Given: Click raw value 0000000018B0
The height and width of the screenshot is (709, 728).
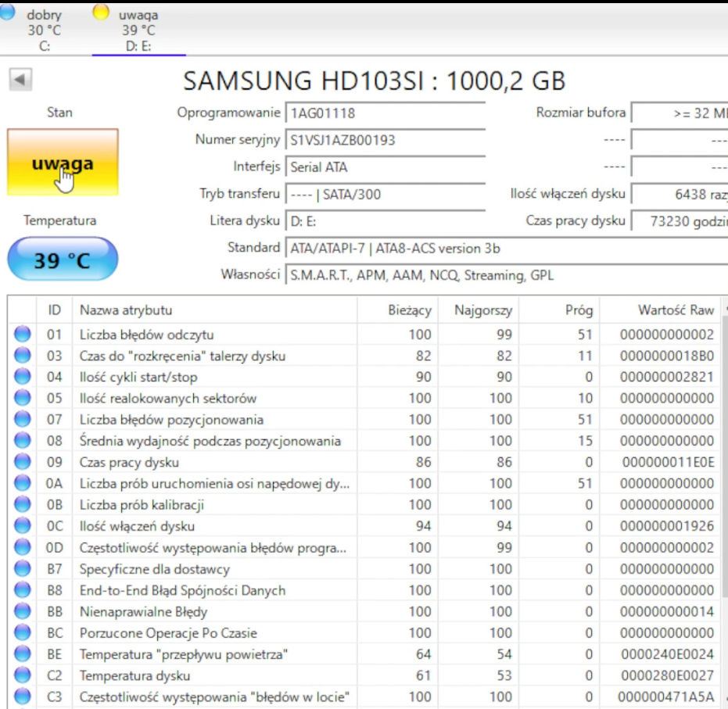Looking at the screenshot, I should point(667,356).
